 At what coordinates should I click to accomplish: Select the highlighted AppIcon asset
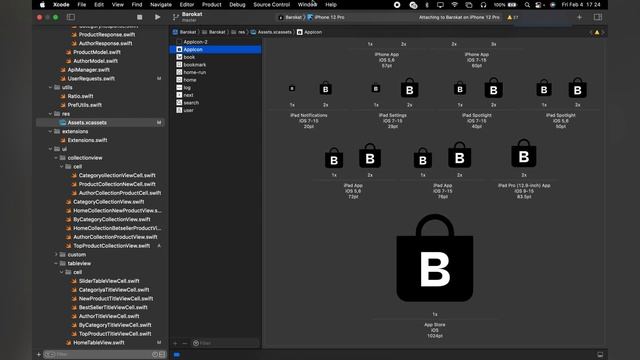pyautogui.click(x=215, y=49)
